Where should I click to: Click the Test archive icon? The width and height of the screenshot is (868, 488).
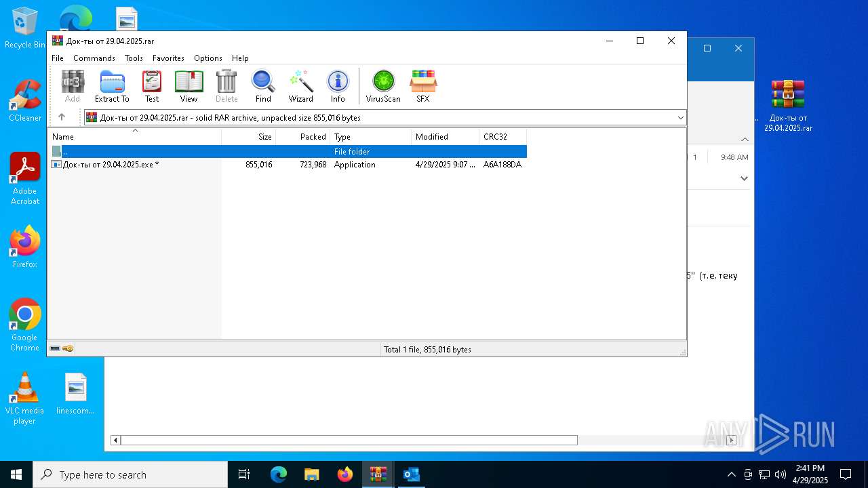[x=152, y=86]
